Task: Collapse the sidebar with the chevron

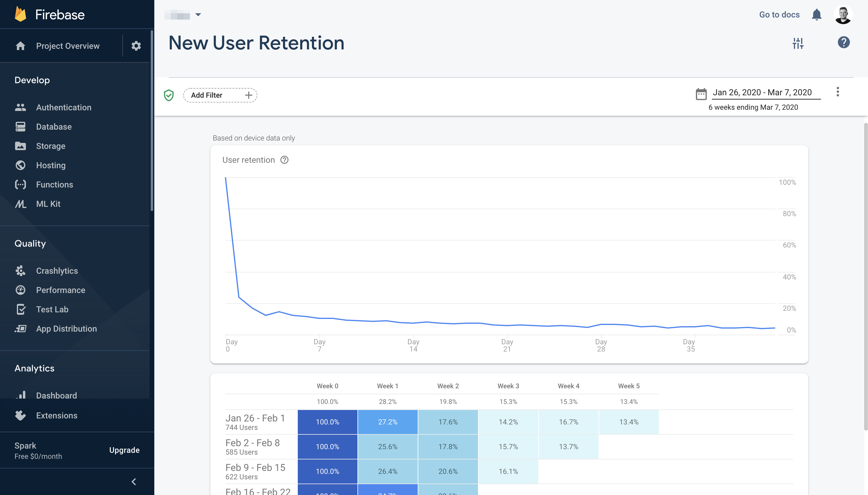Action: pos(134,481)
